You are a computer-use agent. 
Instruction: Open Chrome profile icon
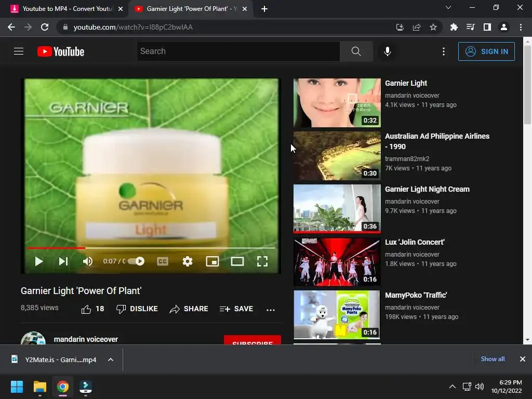click(x=503, y=27)
